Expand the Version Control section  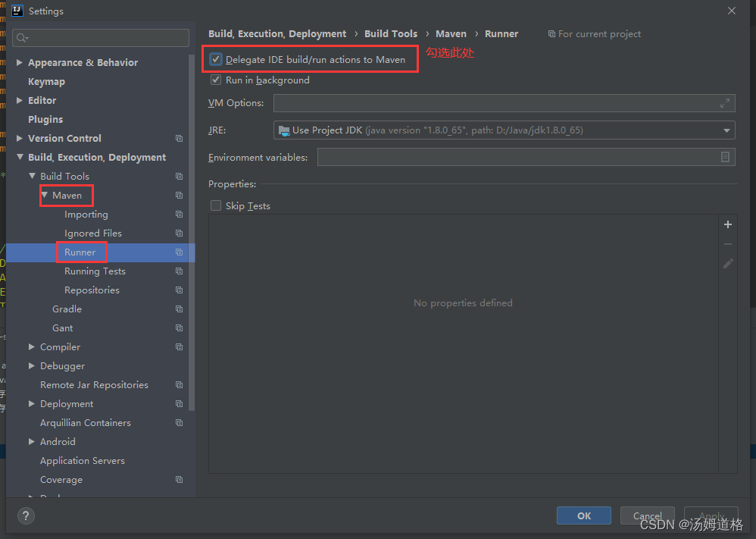pyautogui.click(x=19, y=139)
